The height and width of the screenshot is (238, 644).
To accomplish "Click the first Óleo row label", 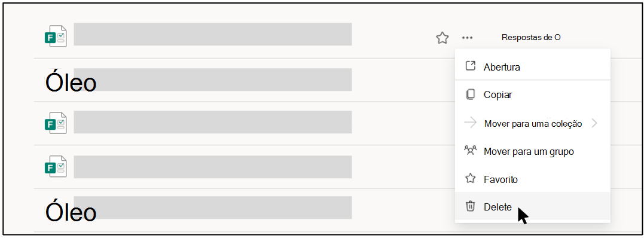I will coord(70,82).
